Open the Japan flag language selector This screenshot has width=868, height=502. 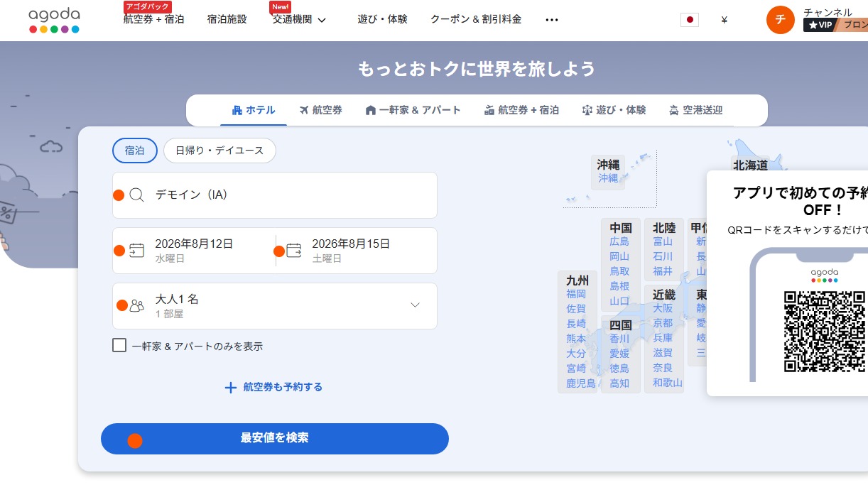coord(689,20)
